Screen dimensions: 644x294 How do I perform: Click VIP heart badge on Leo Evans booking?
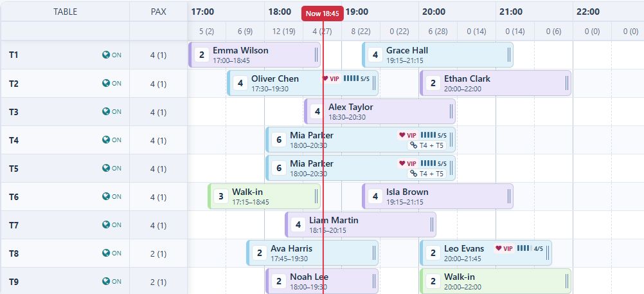point(504,248)
